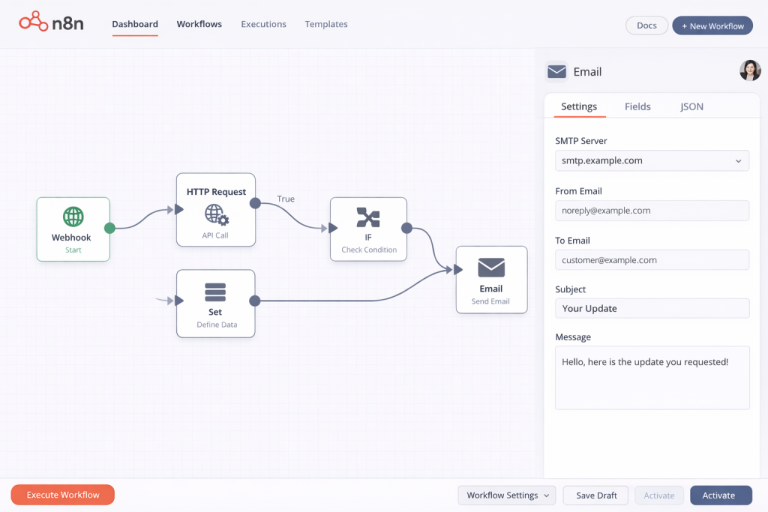768x512 pixels.
Task: Click the To Email input field
Action: pyautogui.click(x=651, y=260)
